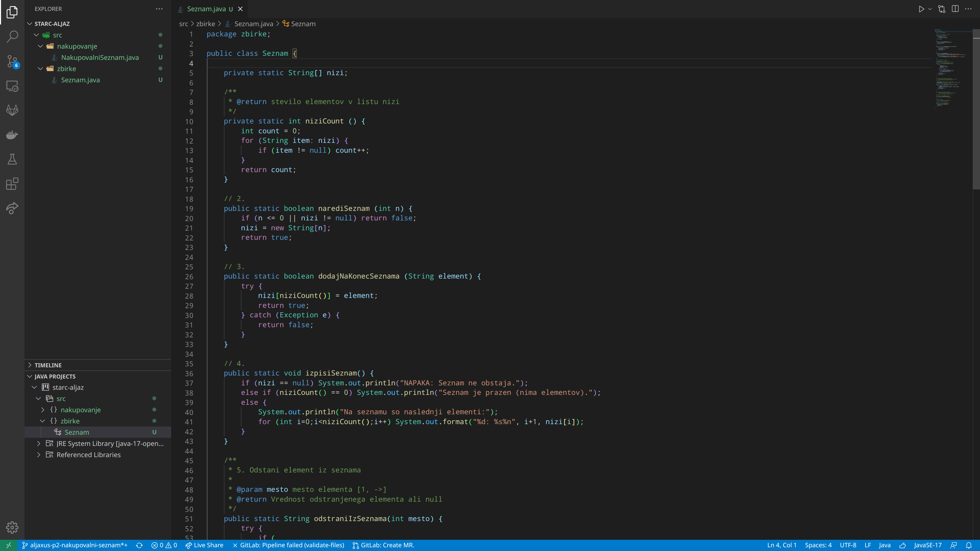Open remote window indicator in status bar
980x551 pixels.
coord(9,545)
